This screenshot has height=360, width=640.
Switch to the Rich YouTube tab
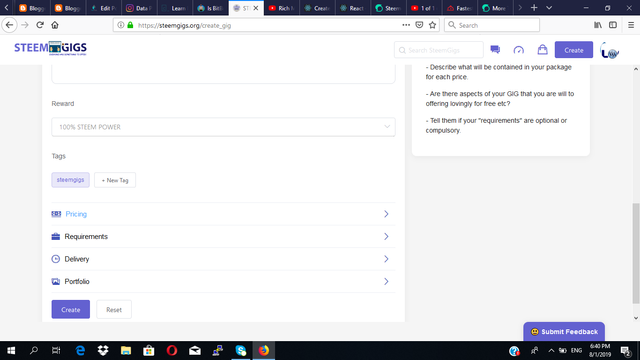point(282,8)
